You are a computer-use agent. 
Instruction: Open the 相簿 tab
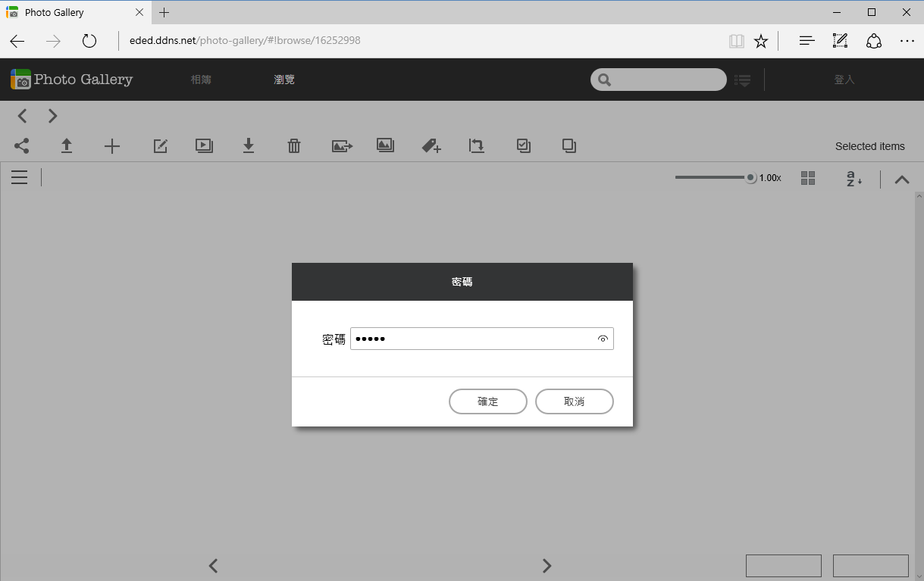[x=201, y=80]
